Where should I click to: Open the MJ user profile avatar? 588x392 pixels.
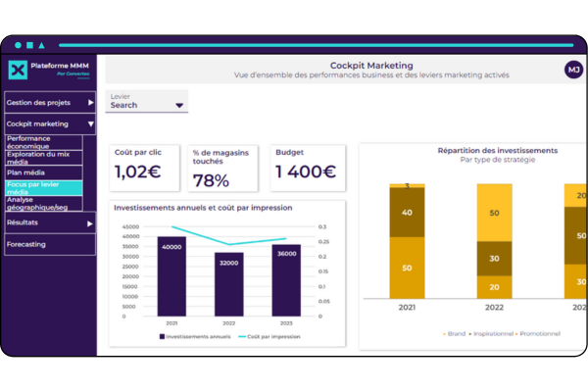point(572,70)
